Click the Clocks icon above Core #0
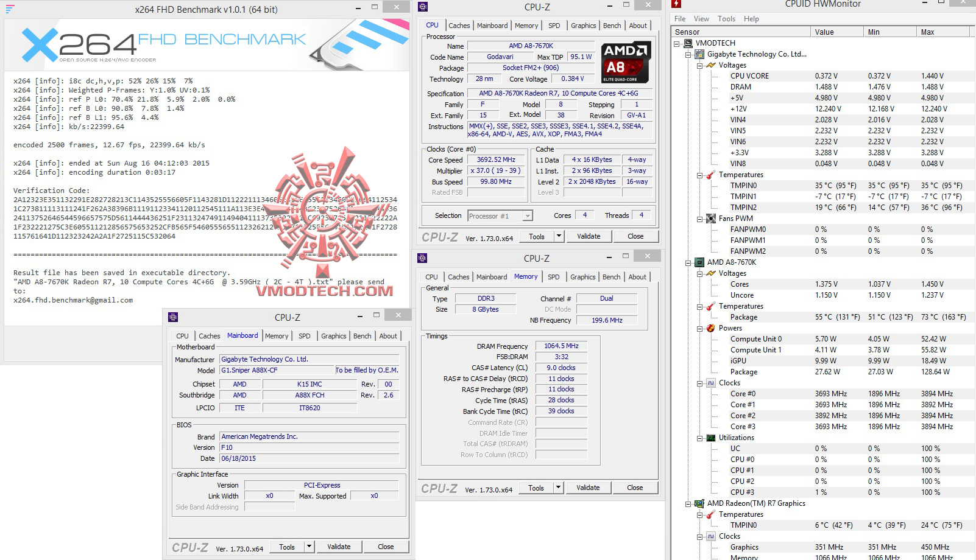The height and width of the screenshot is (560, 976). pos(710,383)
